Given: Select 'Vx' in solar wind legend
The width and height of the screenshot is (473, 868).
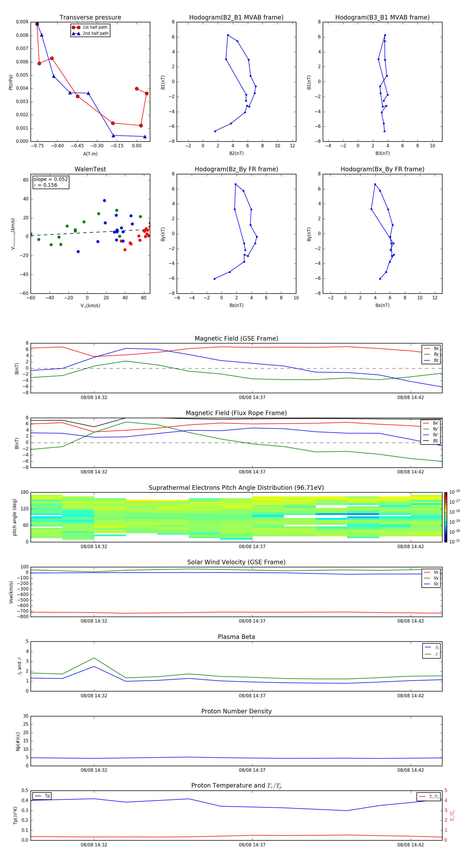Looking at the screenshot, I should (431, 572).
